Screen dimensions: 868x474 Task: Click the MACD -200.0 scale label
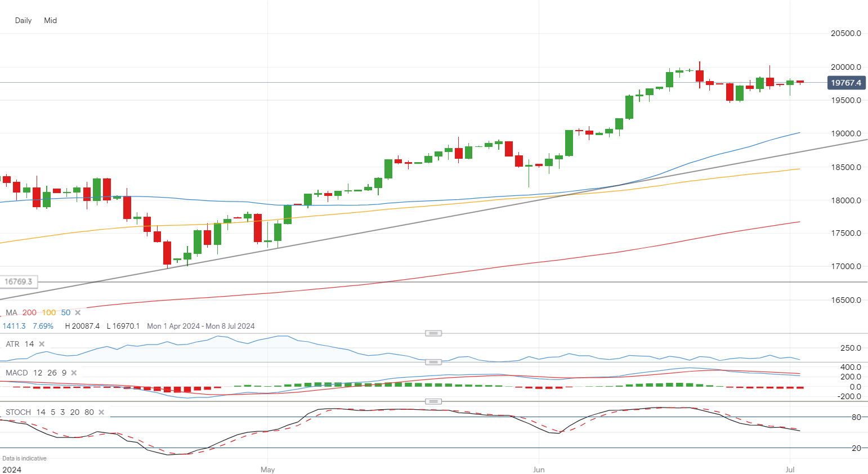click(849, 396)
